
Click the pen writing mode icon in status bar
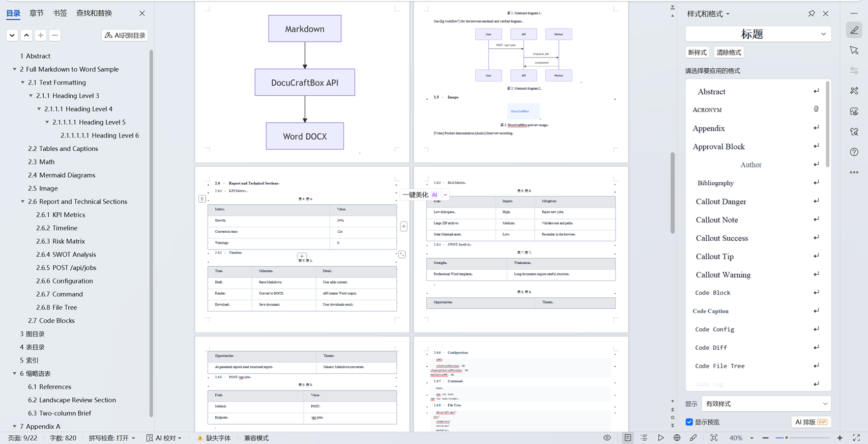pos(693,438)
